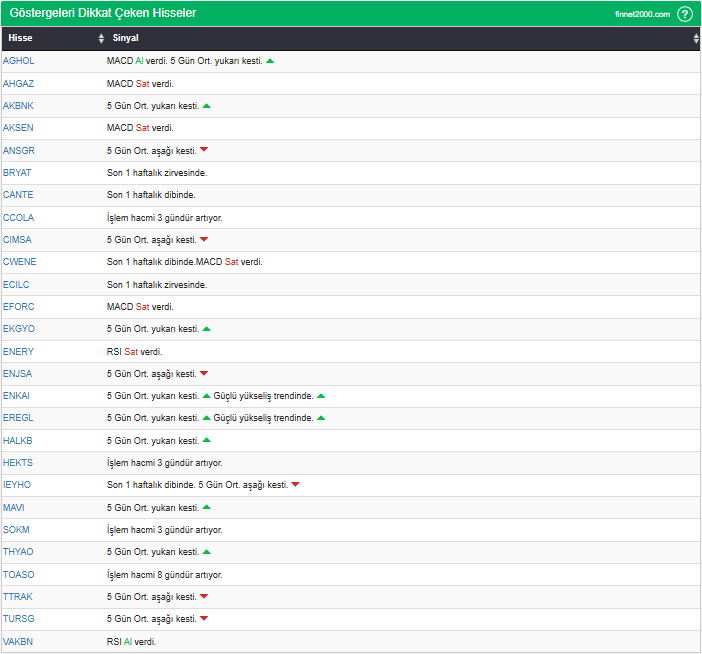
Task: Click title 'Göstergeleri Dikkat Çeken Hisseler'
Action: 103,13
